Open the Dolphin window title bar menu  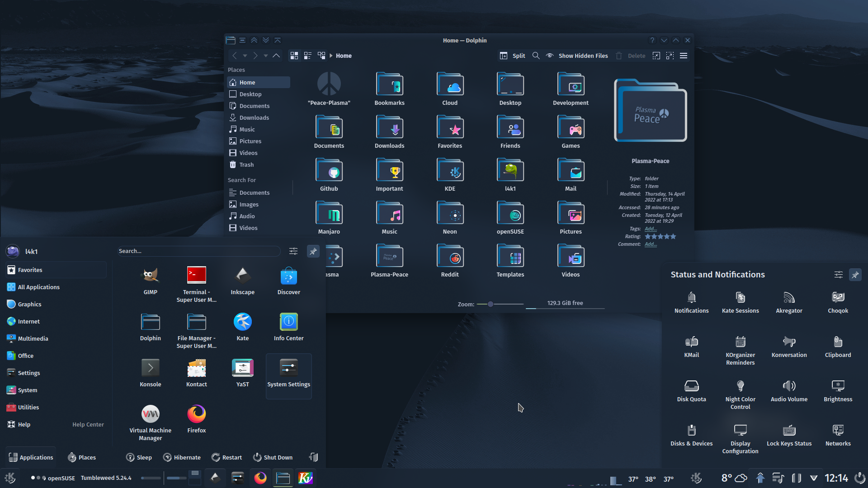[x=242, y=40]
